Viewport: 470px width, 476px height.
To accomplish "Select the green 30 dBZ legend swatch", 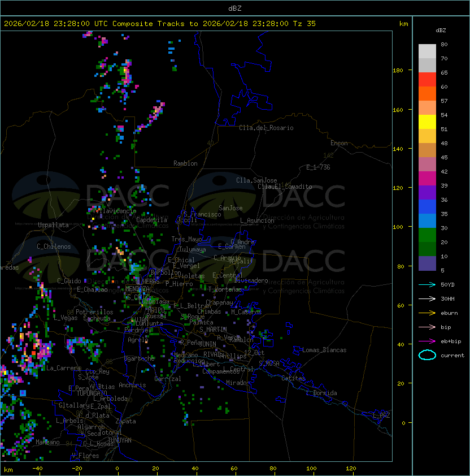I will click(x=427, y=235).
